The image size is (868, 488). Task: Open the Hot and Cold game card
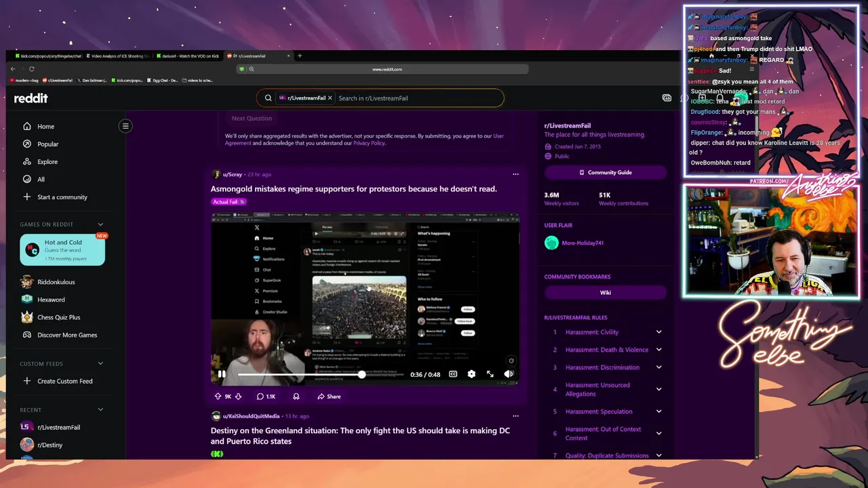coord(62,250)
